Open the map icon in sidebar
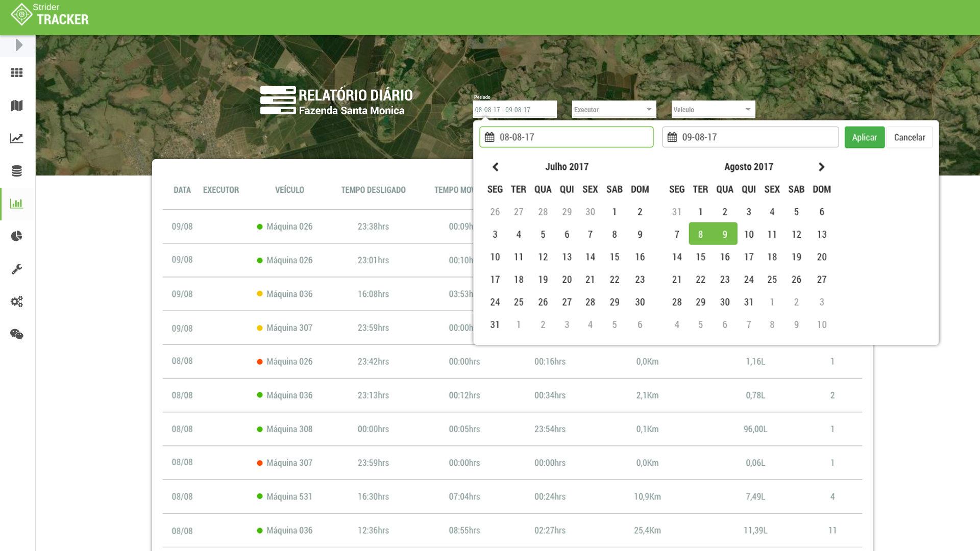Screen dimensions: 980x551 coord(17,106)
